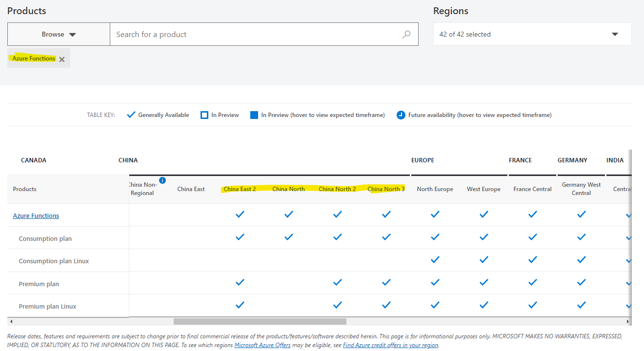Image resolution: width=644 pixels, height=351 pixels.
Task: Open the Regions selection dropdown
Action: point(614,34)
